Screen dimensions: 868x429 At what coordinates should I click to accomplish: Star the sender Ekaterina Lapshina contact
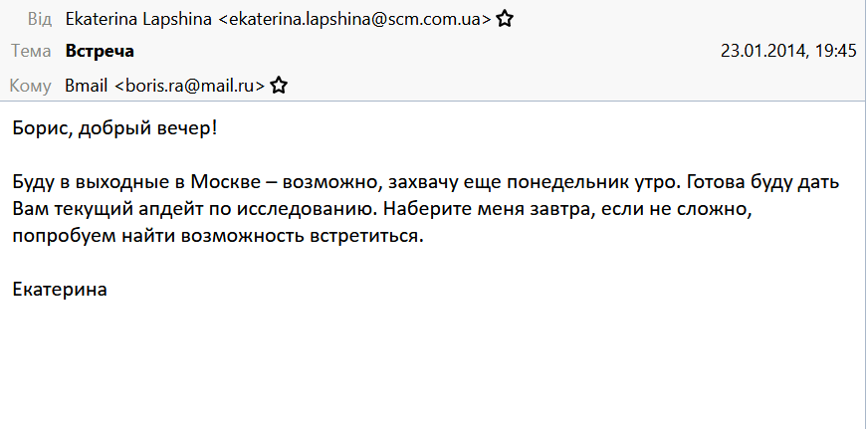(505, 19)
